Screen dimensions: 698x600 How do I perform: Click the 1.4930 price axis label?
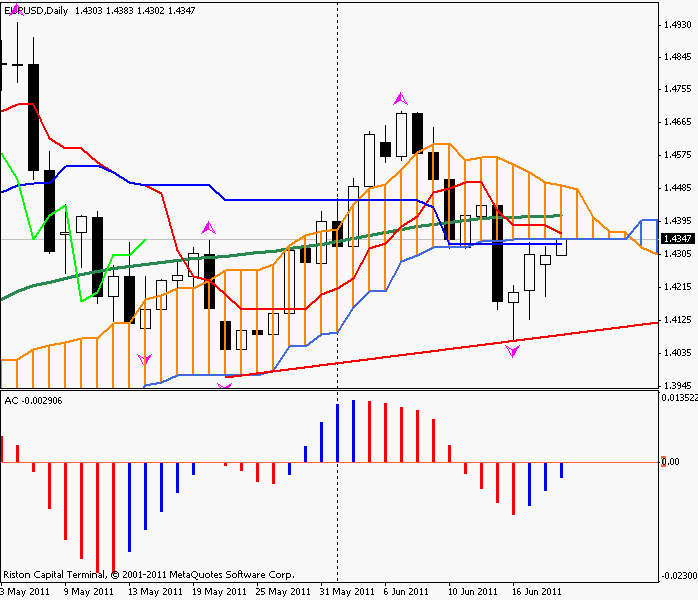[678, 25]
